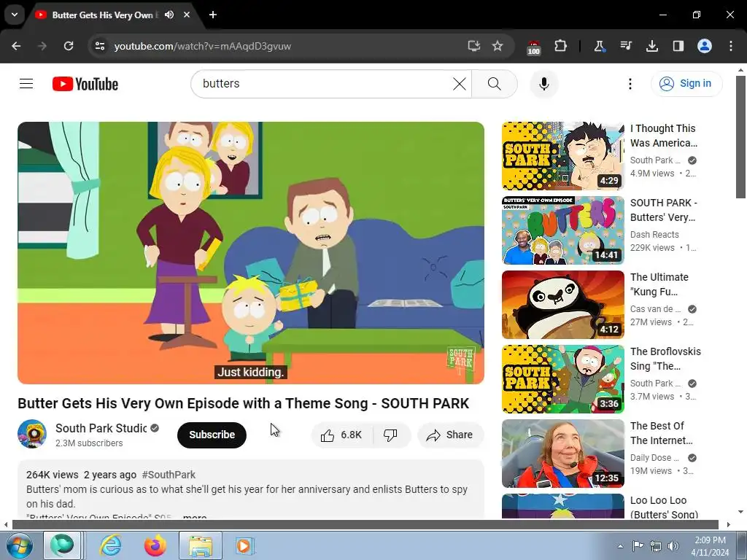747x560 pixels.
Task: Open the taskbar clock and date
Action: tap(710, 546)
